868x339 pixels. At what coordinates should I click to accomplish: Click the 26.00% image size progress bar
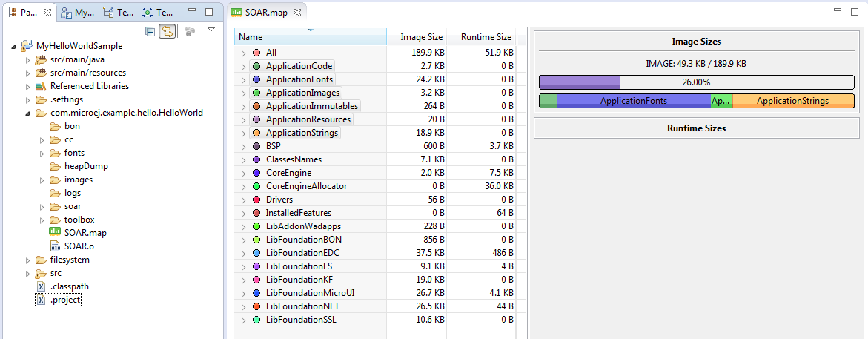tap(696, 82)
